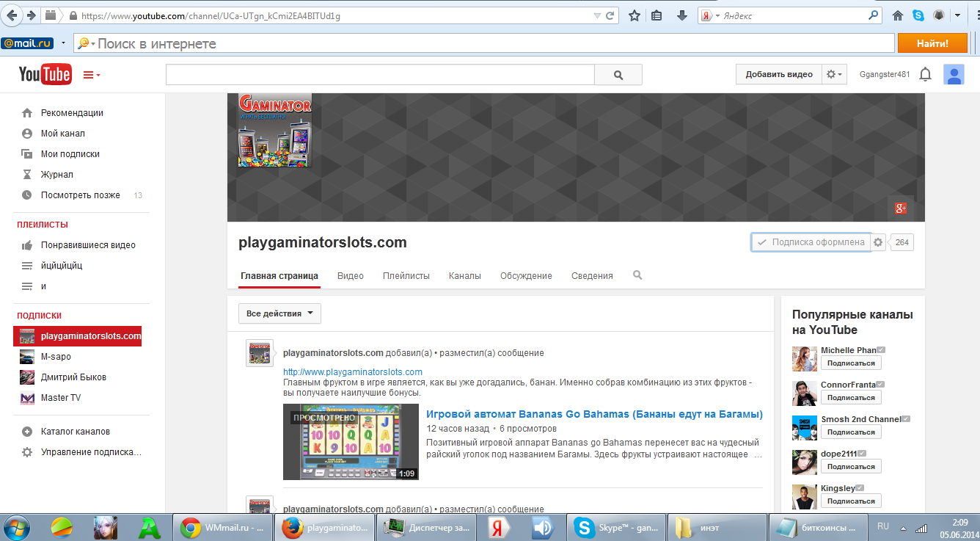Image resolution: width=980 pixels, height=541 pixels.
Task: Click the channel search magnifier icon
Action: click(x=637, y=275)
